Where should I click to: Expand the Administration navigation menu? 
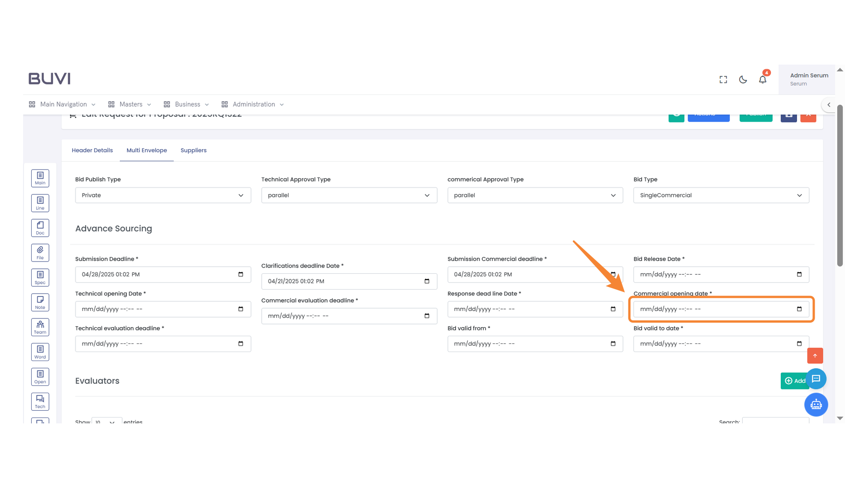[x=252, y=104]
